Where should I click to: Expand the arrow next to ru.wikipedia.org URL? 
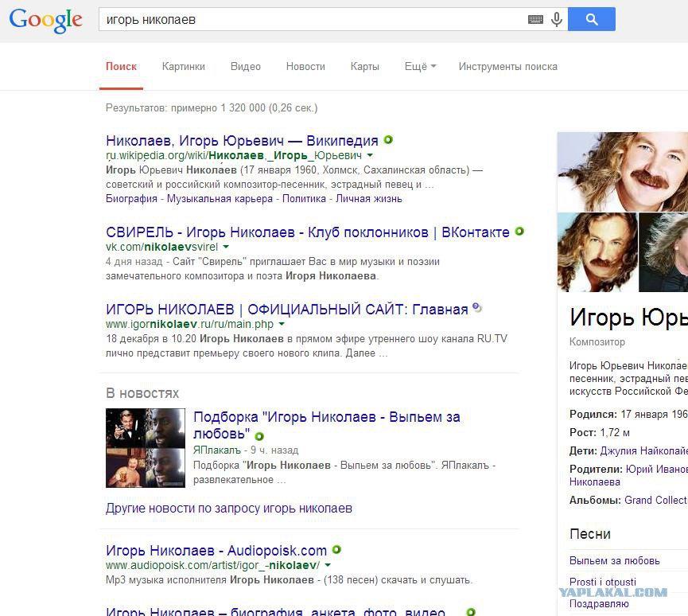click(x=370, y=155)
